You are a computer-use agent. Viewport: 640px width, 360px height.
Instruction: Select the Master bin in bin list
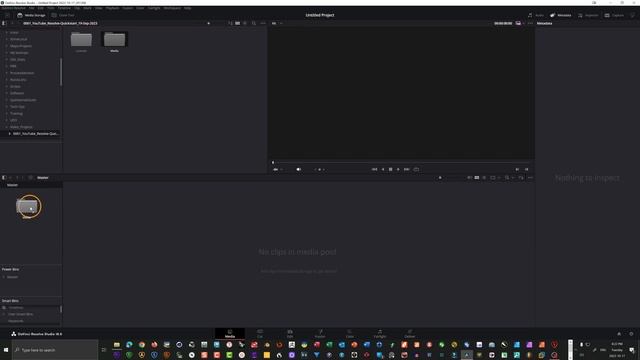[12, 185]
